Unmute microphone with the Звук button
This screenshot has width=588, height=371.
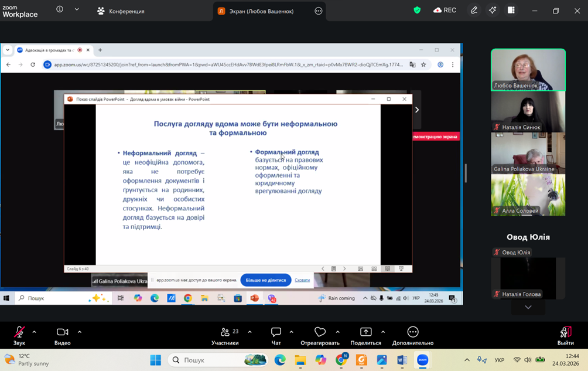click(x=19, y=335)
